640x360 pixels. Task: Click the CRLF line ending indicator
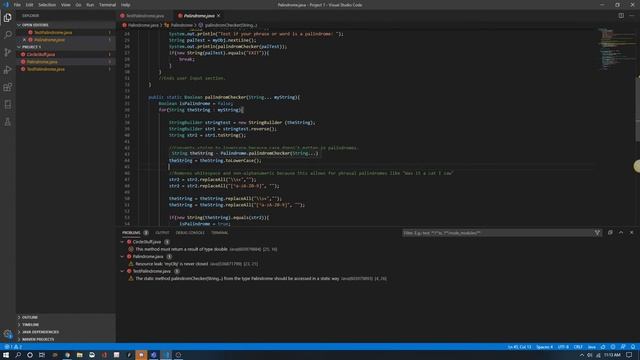pos(578,347)
